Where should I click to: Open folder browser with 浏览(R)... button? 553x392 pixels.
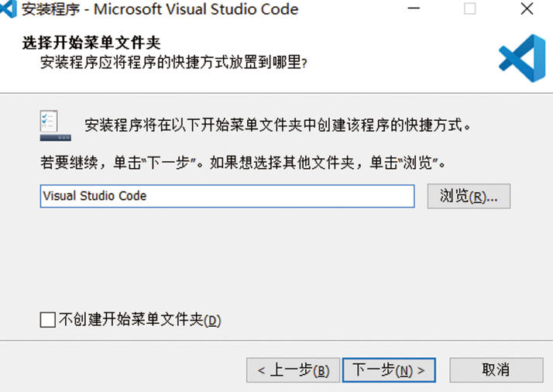(469, 196)
